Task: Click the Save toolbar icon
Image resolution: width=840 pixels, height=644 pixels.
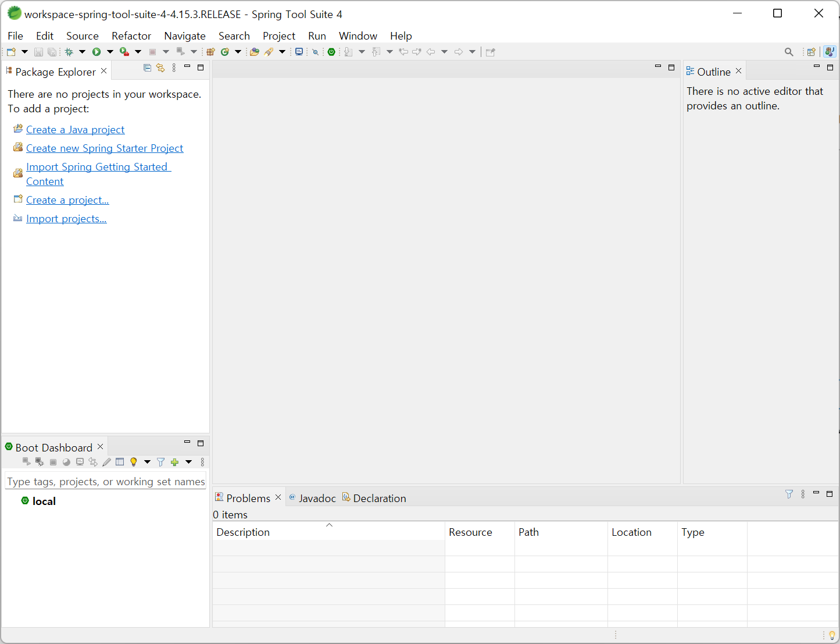Action: point(38,52)
